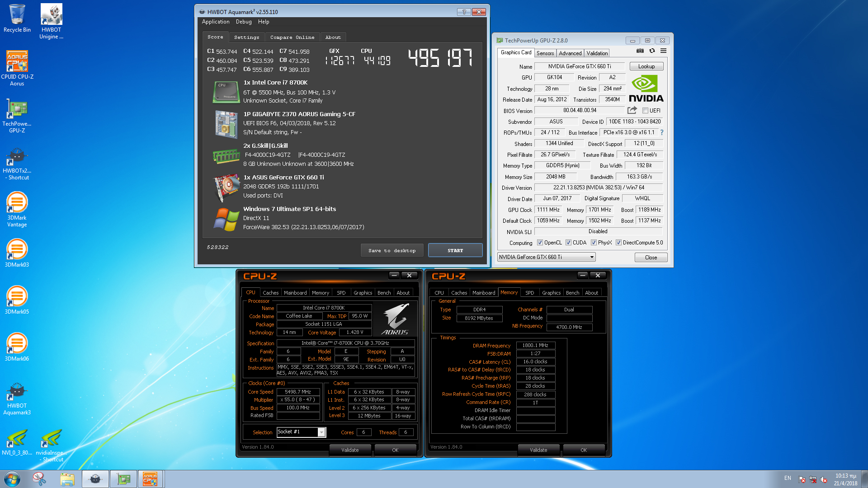
Task: Click the Core Speed value field
Action: [298, 392]
